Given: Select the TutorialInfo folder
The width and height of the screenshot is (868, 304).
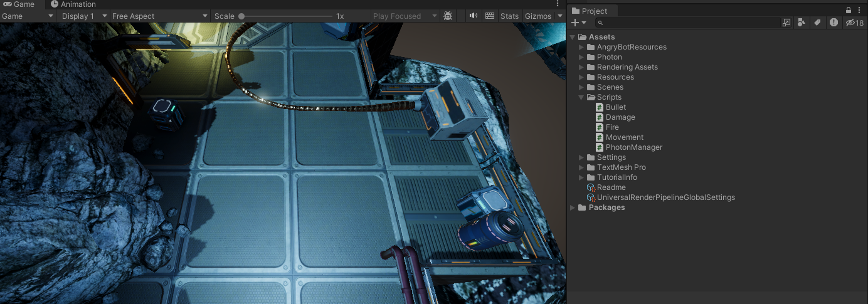Looking at the screenshot, I should tap(612, 177).
